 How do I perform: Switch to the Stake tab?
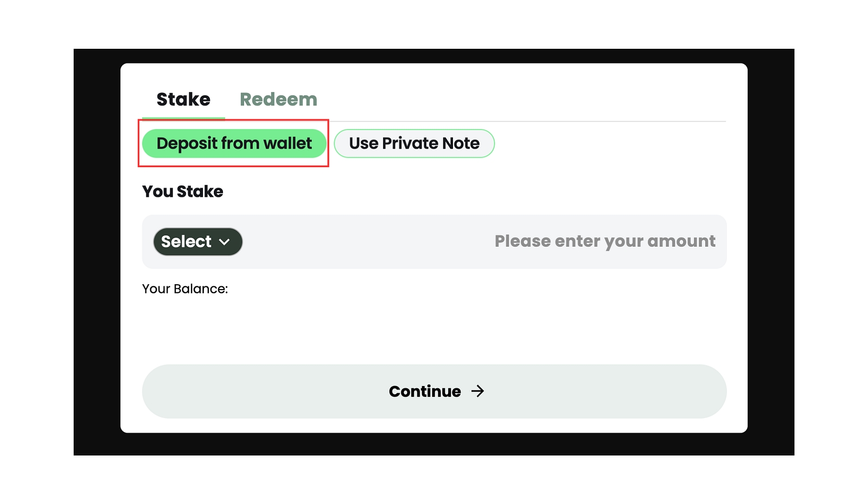183,100
